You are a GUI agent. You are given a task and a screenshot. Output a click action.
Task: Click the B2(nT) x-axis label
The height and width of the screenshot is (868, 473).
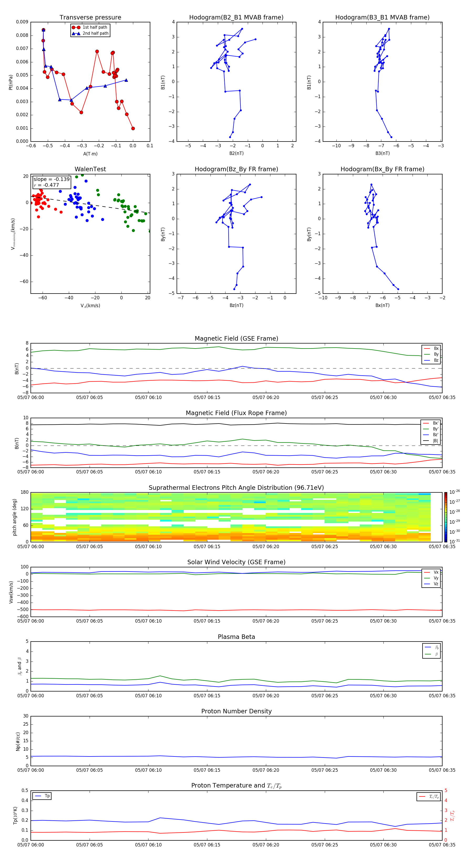click(x=236, y=153)
